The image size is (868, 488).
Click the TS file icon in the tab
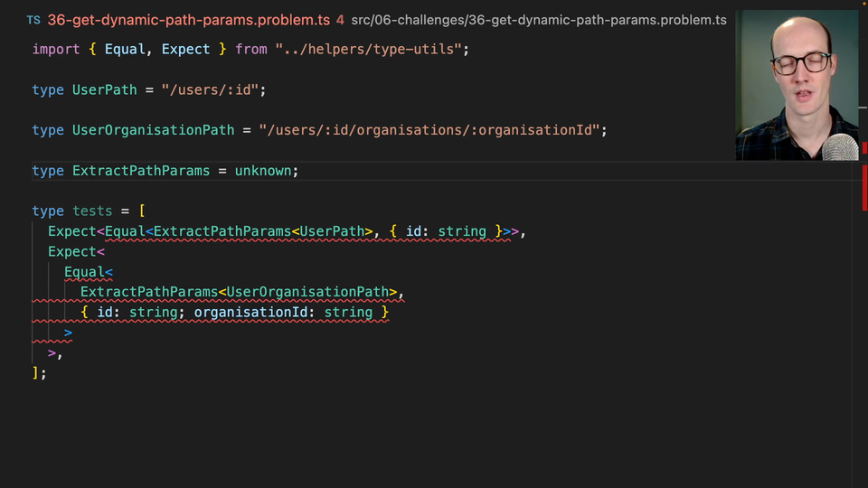tap(33, 20)
